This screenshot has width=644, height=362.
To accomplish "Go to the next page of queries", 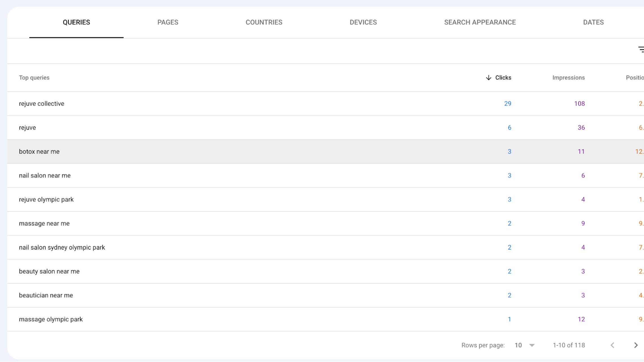I will [x=636, y=345].
